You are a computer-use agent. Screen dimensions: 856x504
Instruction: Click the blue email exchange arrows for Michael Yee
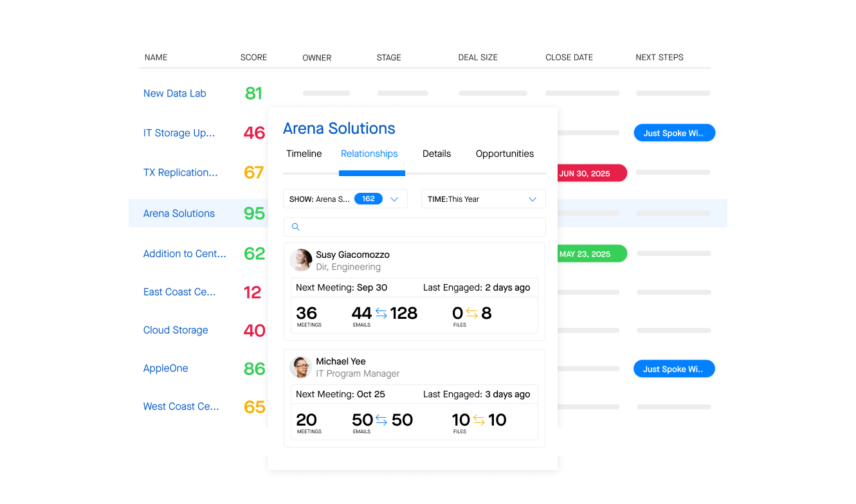click(381, 420)
